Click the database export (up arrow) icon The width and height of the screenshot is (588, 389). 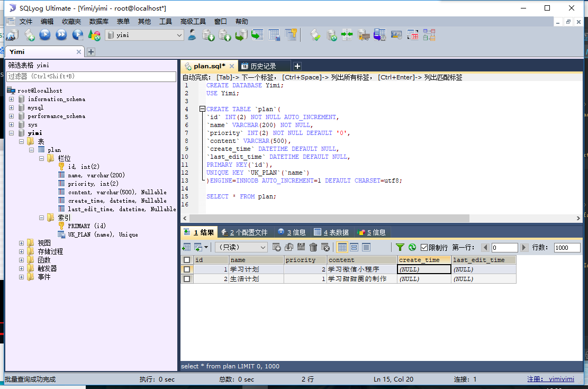point(224,35)
